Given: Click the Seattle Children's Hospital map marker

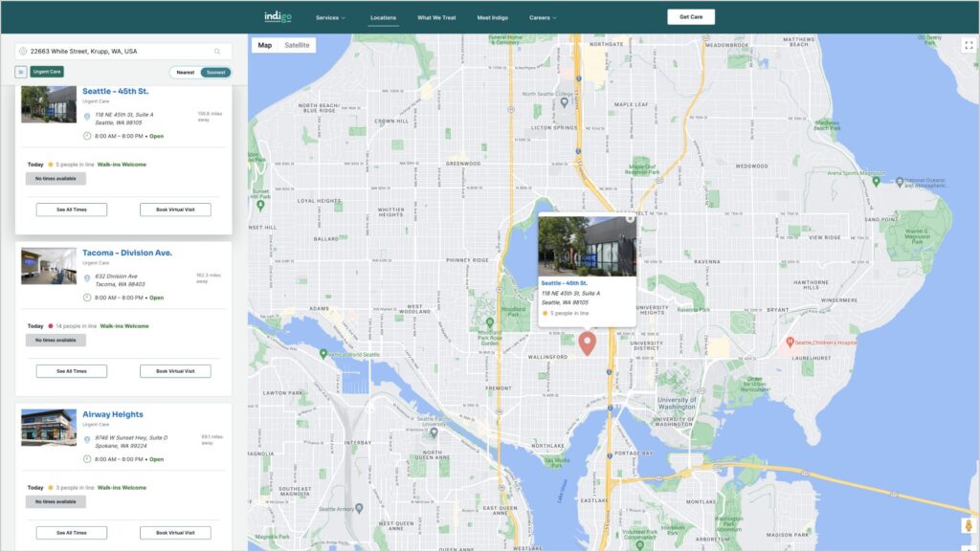Looking at the screenshot, I should tap(790, 342).
